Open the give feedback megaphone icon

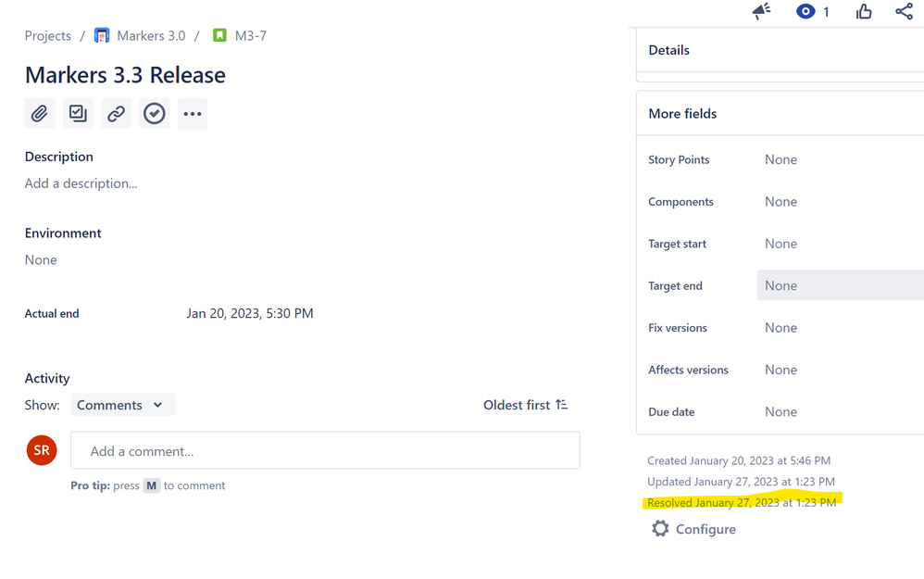click(761, 11)
